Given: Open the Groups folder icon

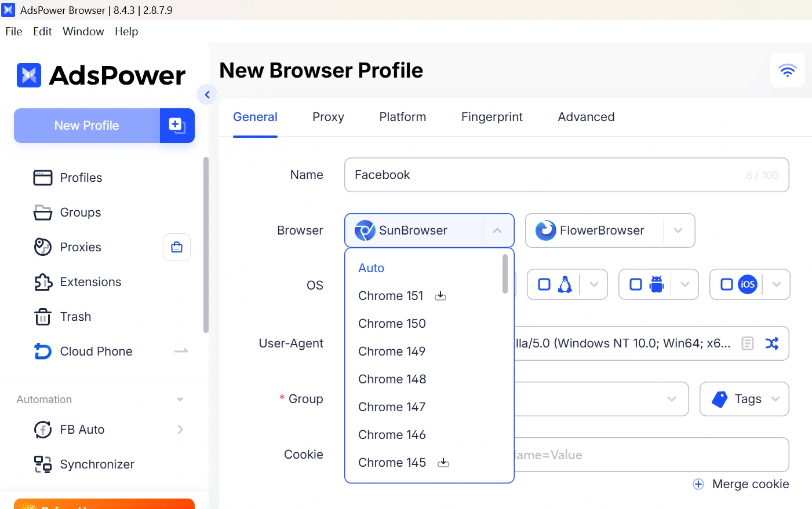Looking at the screenshot, I should click(43, 213).
